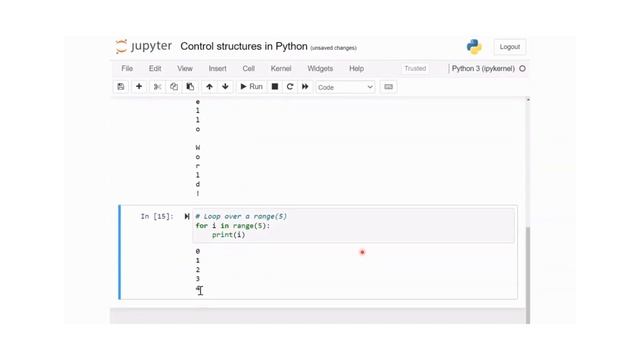This screenshot has height=360, width=640.
Task: Move selected cell up arrow
Action: [209, 87]
